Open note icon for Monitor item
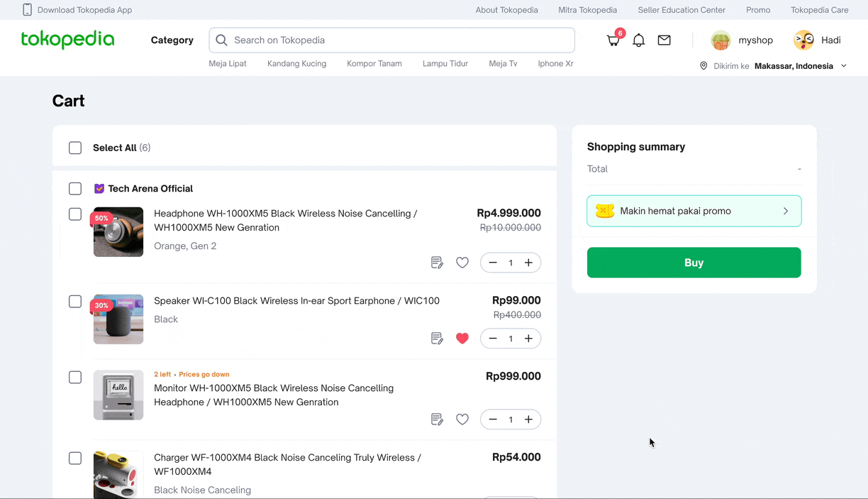The image size is (868, 499). [x=438, y=420]
